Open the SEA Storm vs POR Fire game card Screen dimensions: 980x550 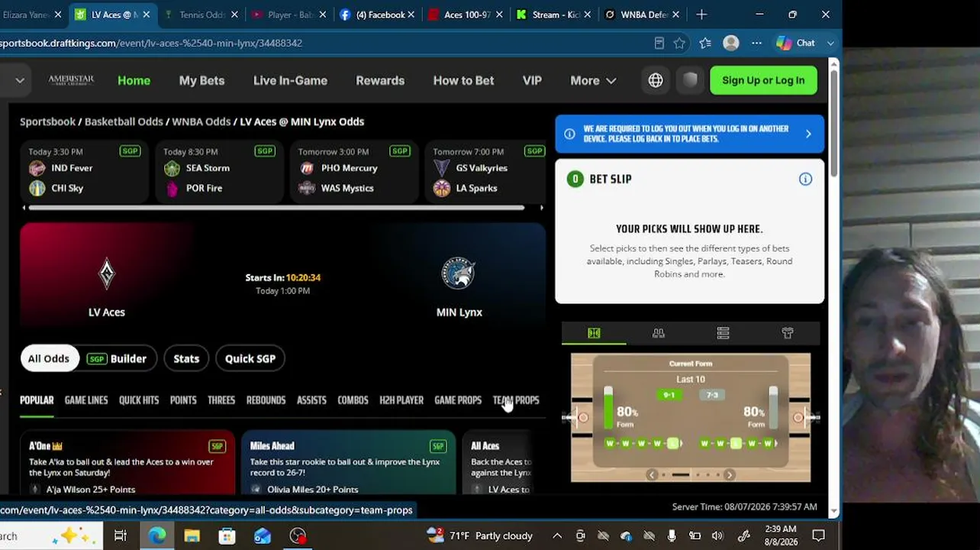click(219, 172)
